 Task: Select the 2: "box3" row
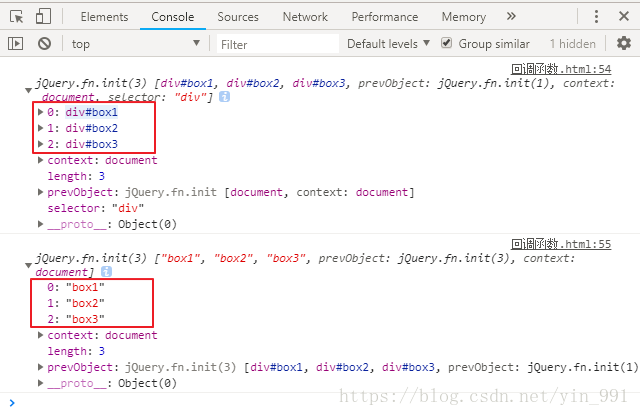pos(76,319)
